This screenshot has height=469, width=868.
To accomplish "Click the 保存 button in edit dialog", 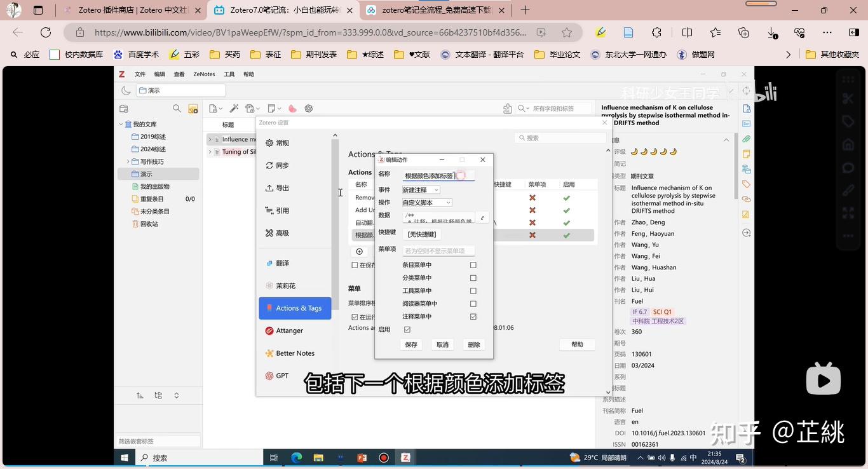I will pos(411,344).
